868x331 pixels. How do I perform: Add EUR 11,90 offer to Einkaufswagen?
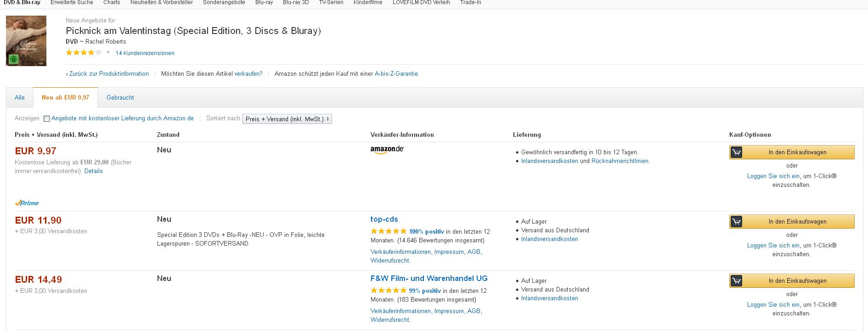pyautogui.click(x=792, y=221)
